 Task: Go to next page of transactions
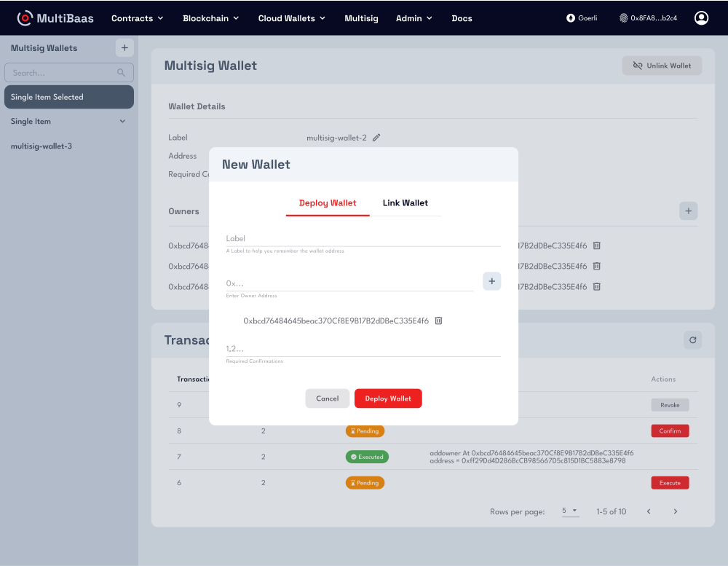[675, 511]
